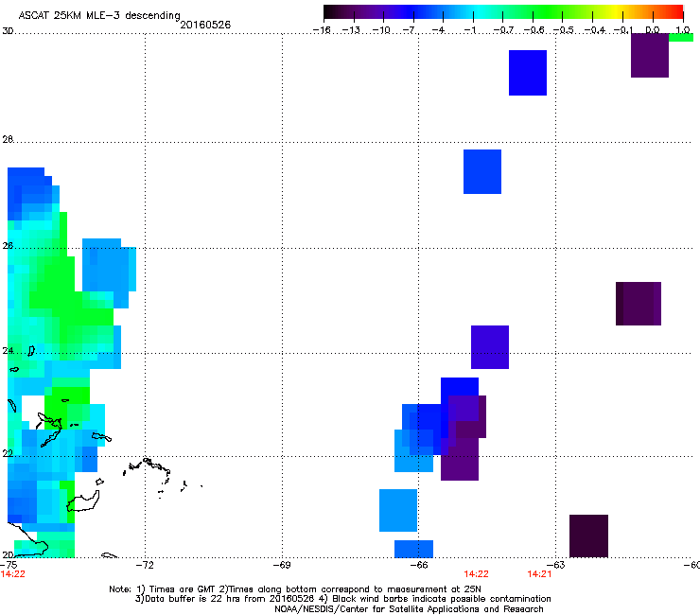This screenshot has width=700, height=615.
Task: Click the NOAA/NESDIS credit line
Action: coord(409,609)
